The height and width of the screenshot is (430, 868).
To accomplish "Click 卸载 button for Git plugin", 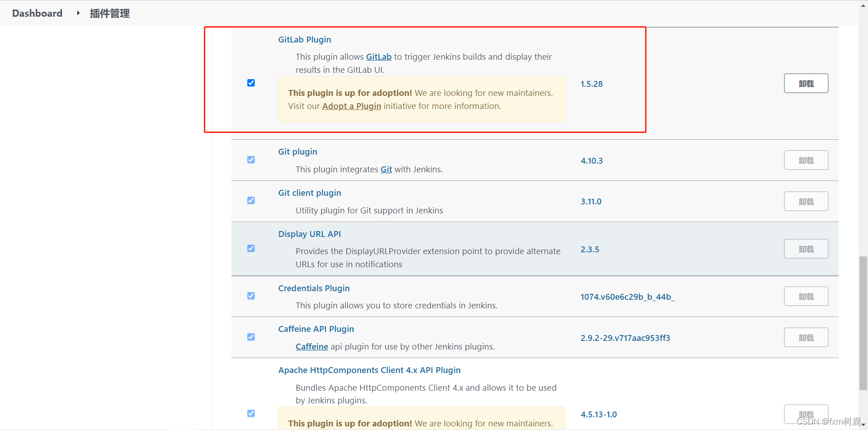I will click(x=806, y=160).
